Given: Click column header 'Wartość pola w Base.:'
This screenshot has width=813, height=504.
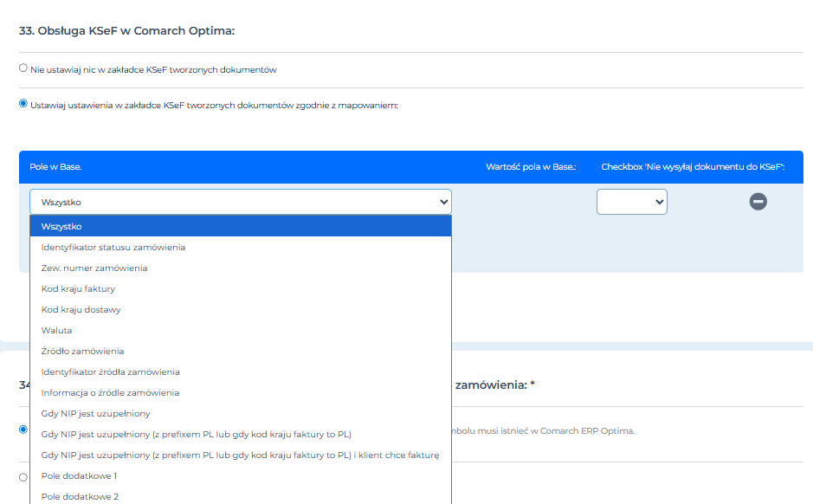Looking at the screenshot, I should click(x=531, y=166).
